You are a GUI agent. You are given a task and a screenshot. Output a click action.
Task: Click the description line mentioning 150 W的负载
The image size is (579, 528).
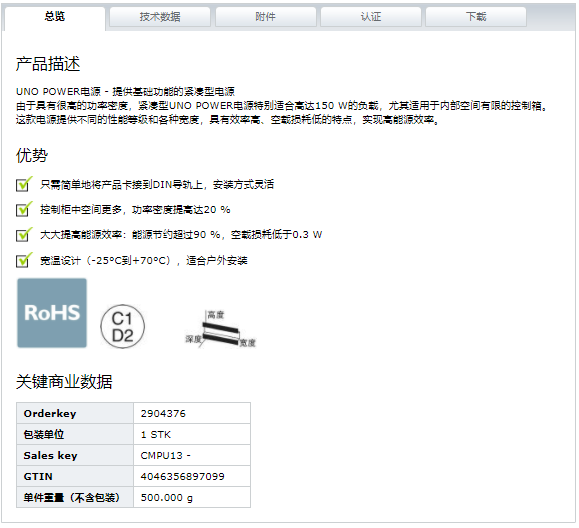point(281,106)
